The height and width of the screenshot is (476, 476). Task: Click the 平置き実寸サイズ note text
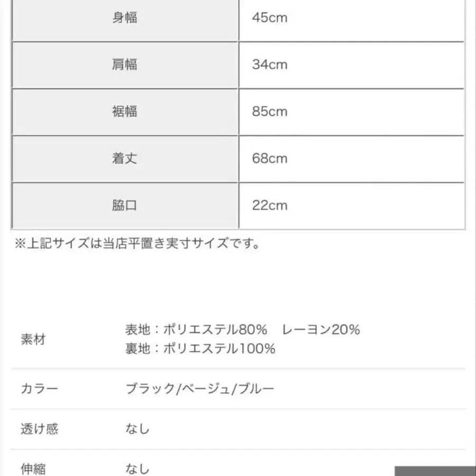click(137, 244)
